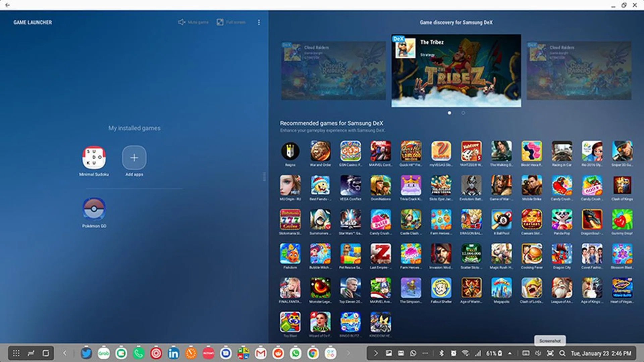Toggle the Mute game option
The image size is (644, 362).
pos(193,22)
